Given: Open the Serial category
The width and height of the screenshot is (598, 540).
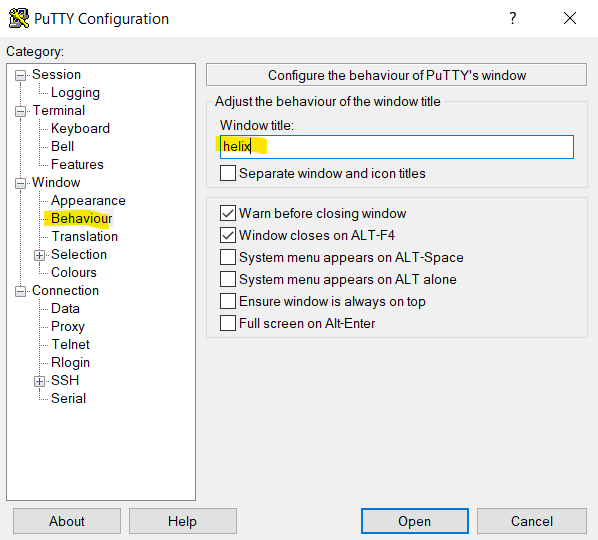Looking at the screenshot, I should [x=69, y=398].
